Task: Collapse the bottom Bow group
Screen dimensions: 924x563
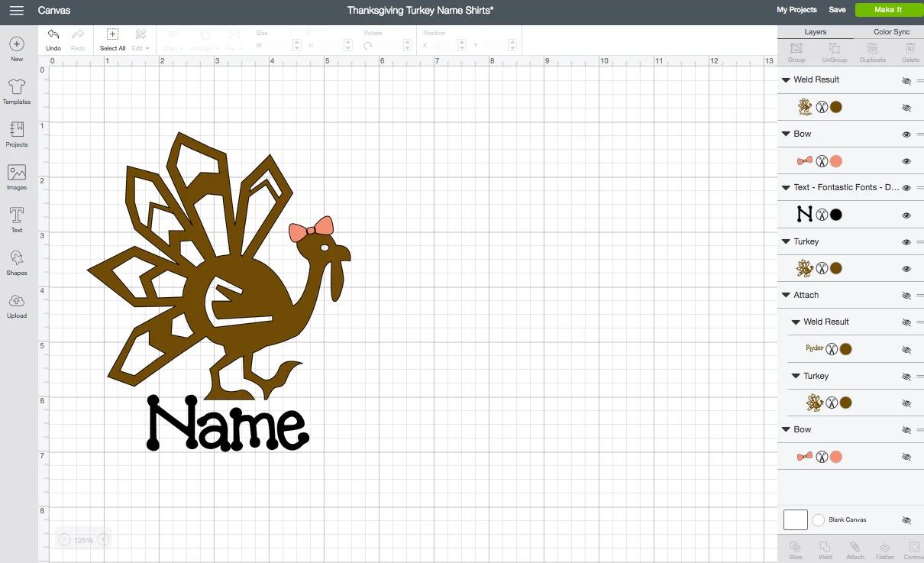Action: pos(786,429)
